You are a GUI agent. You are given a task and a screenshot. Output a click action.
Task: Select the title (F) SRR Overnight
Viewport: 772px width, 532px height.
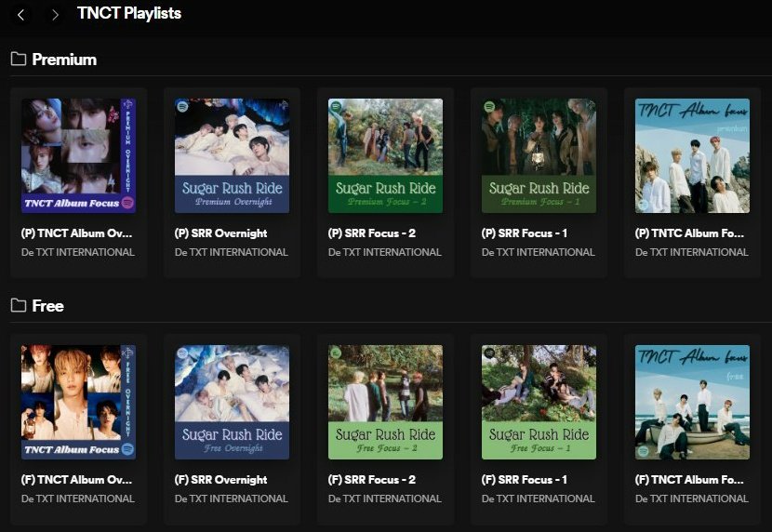[220, 480]
